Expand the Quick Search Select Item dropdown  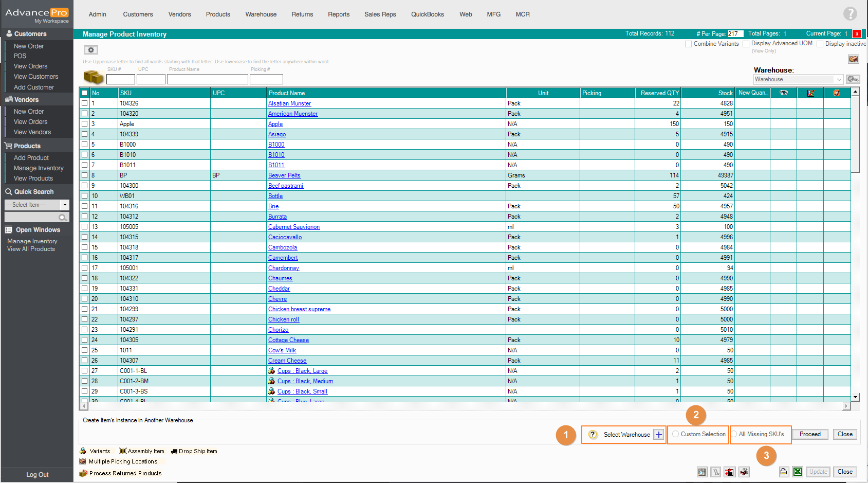click(65, 205)
